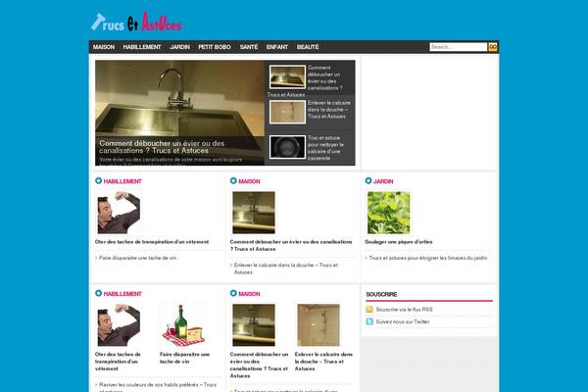Open the JARDIN menu item
The image size is (588, 392).
[x=180, y=47]
